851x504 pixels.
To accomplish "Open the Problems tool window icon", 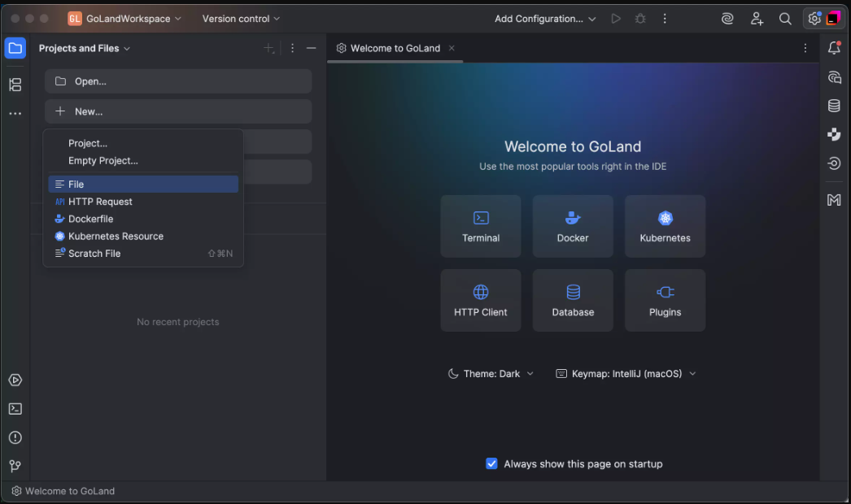I will [x=15, y=437].
